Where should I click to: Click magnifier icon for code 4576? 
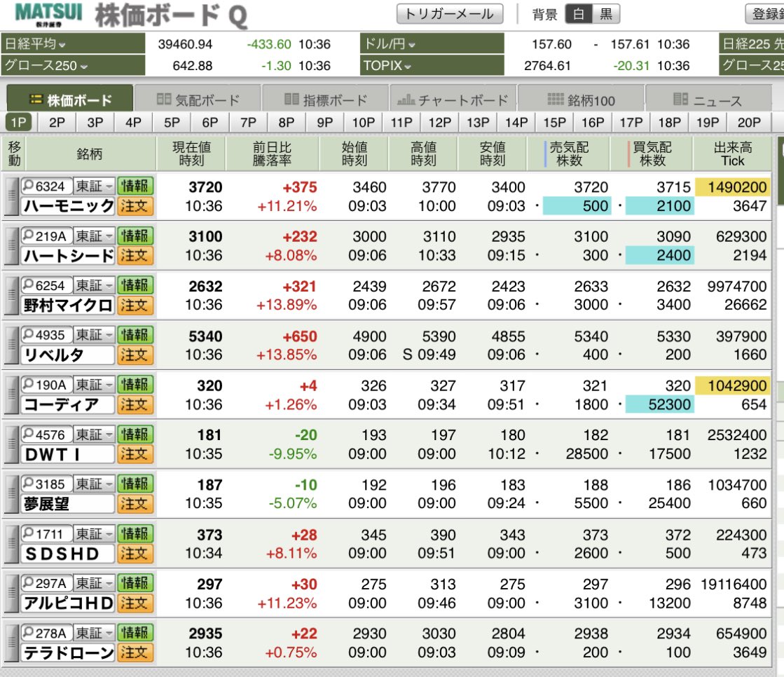coord(28,434)
